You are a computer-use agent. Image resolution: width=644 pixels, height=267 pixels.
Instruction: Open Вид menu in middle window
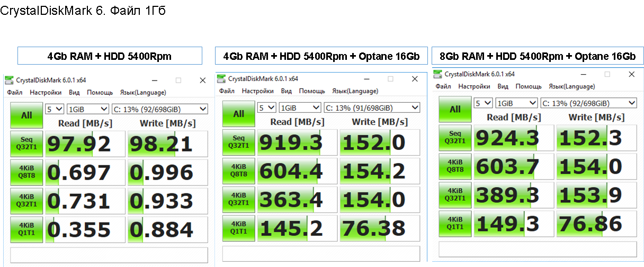tap(287, 91)
